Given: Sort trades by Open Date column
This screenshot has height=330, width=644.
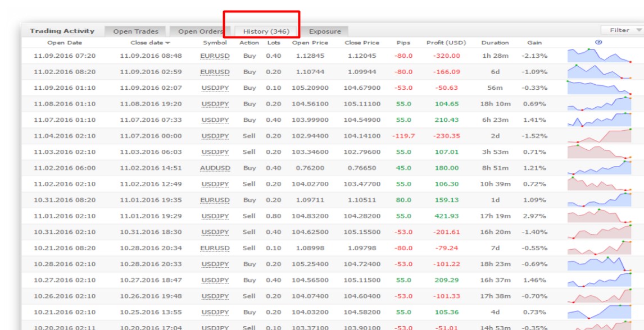Looking at the screenshot, I should point(65,43).
